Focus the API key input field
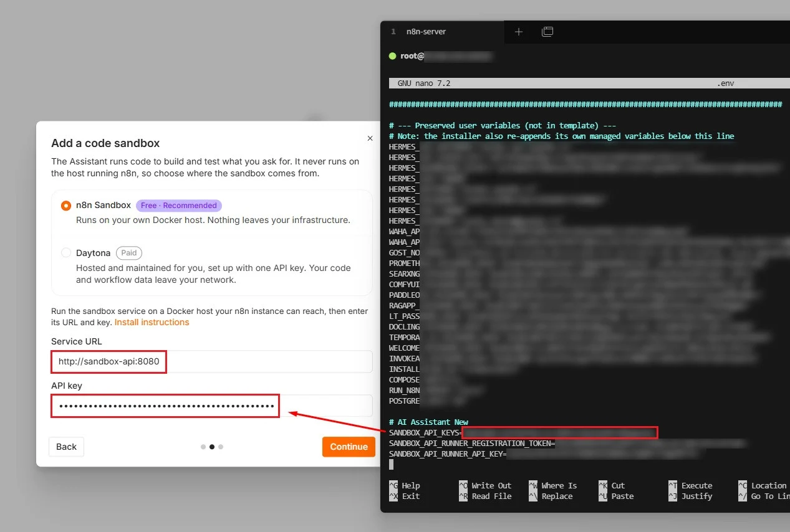 pyautogui.click(x=211, y=406)
